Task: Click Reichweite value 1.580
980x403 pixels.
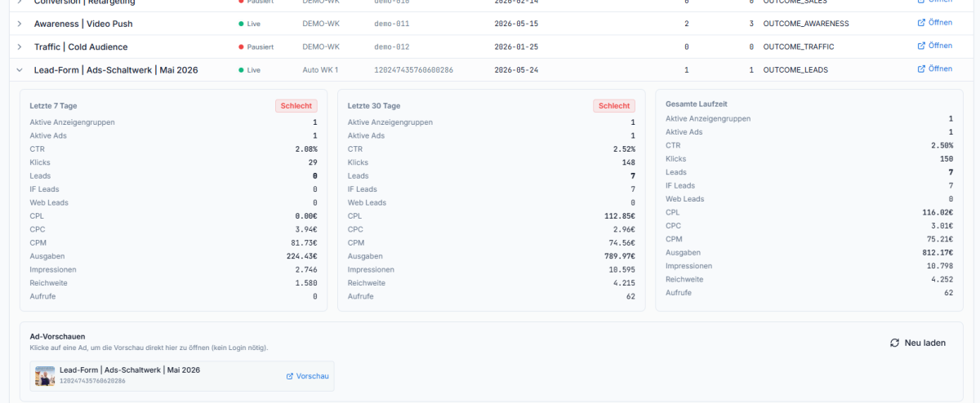Action: click(x=306, y=283)
